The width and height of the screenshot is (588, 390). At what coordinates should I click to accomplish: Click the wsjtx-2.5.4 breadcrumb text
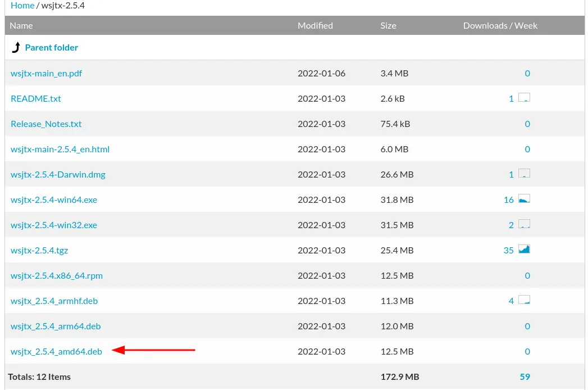pos(63,6)
